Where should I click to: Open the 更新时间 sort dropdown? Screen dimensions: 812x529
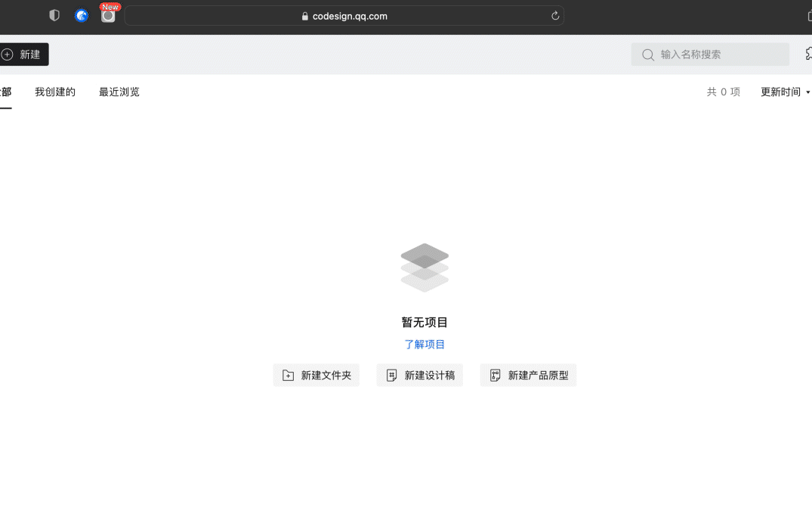(785, 91)
